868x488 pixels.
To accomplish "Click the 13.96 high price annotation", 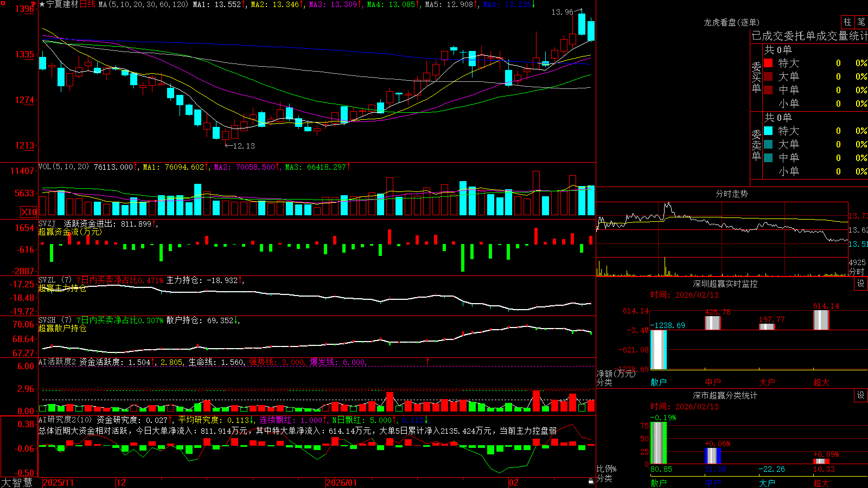I will 562,12.
